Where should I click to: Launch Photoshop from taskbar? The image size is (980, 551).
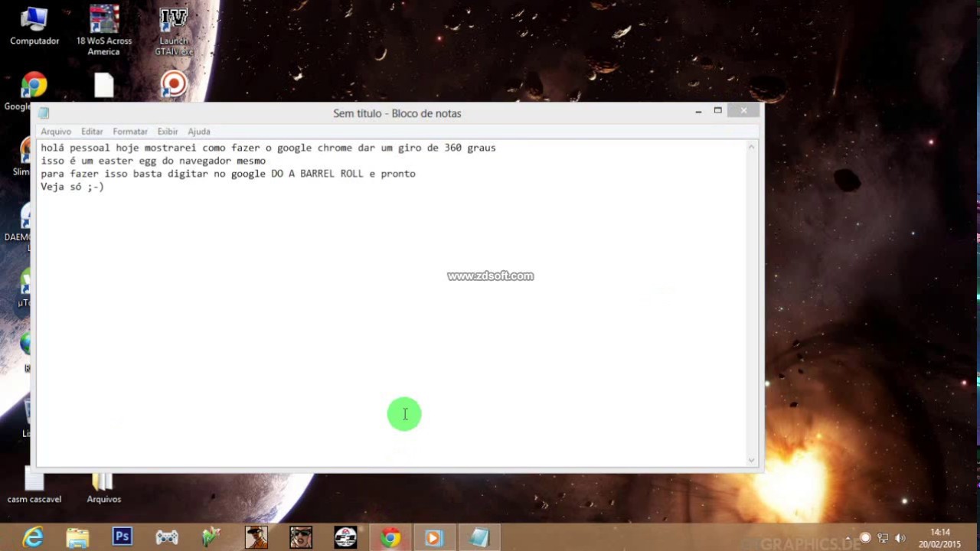point(122,537)
